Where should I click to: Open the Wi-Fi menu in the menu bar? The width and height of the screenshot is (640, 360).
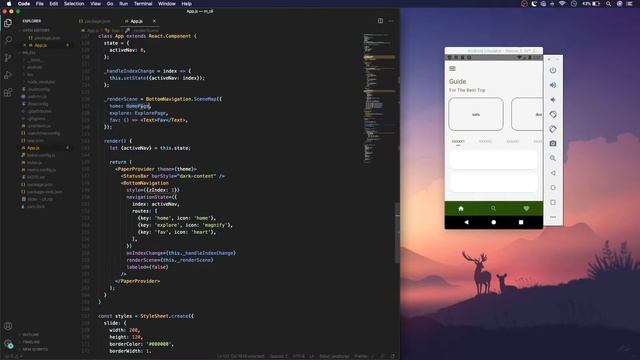562,4
